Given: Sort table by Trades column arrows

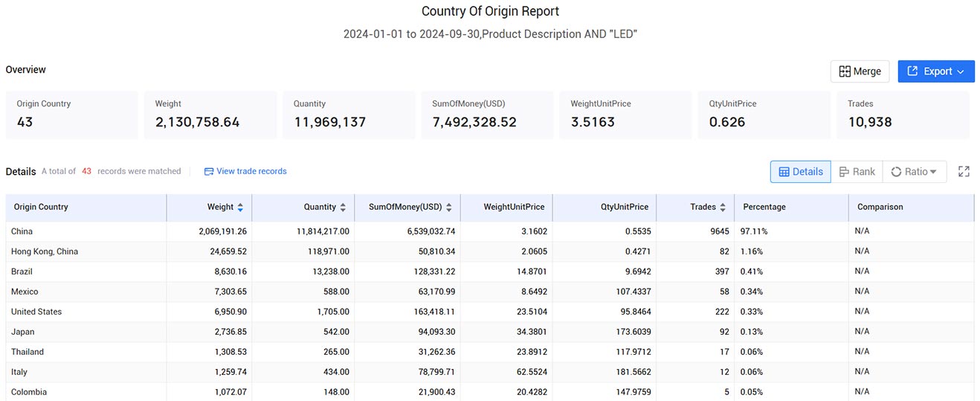Looking at the screenshot, I should (723, 208).
